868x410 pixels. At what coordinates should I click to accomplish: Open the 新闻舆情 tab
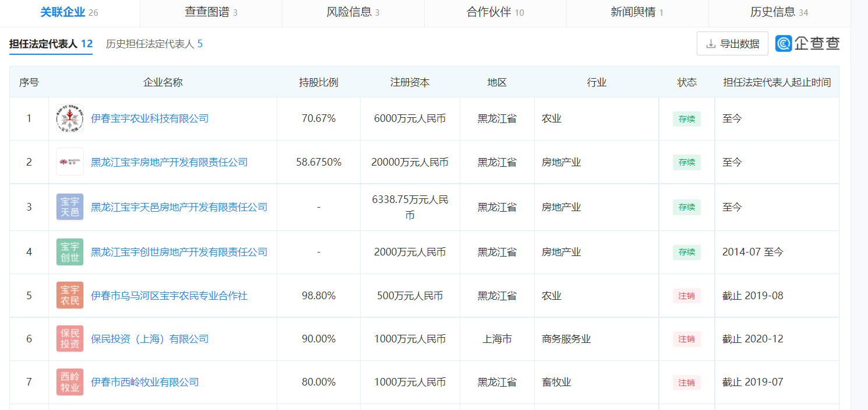[637, 12]
